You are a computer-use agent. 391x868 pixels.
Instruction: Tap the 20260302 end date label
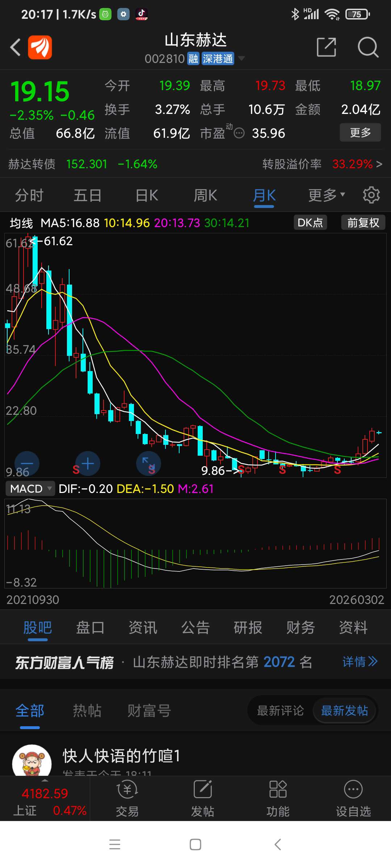coord(357,600)
